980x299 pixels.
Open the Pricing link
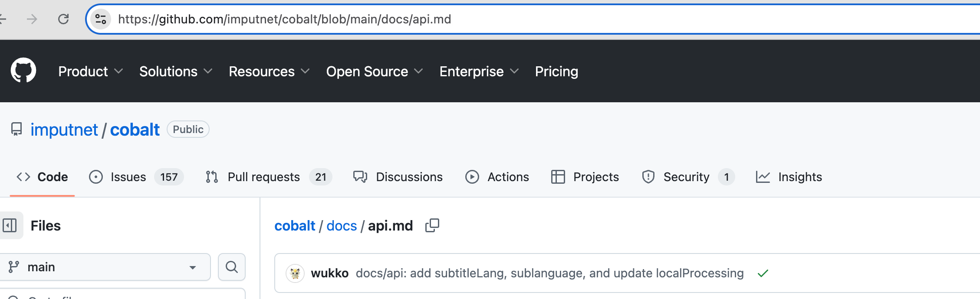click(x=556, y=71)
